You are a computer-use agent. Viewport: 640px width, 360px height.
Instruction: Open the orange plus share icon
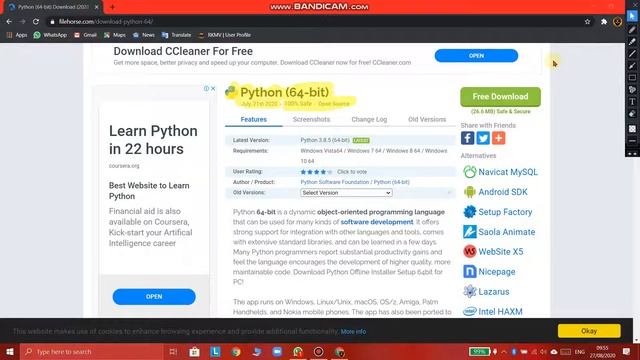pyautogui.click(x=498, y=138)
